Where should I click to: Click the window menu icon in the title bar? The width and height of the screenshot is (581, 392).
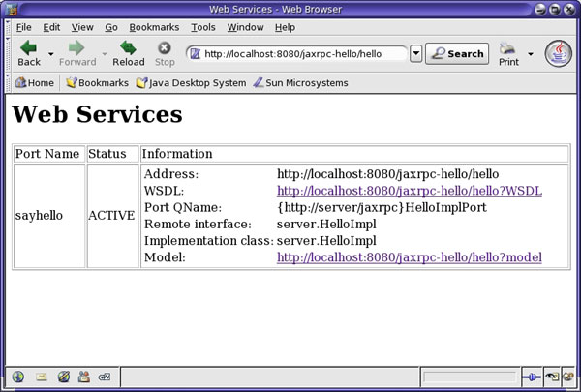click(11, 9)
